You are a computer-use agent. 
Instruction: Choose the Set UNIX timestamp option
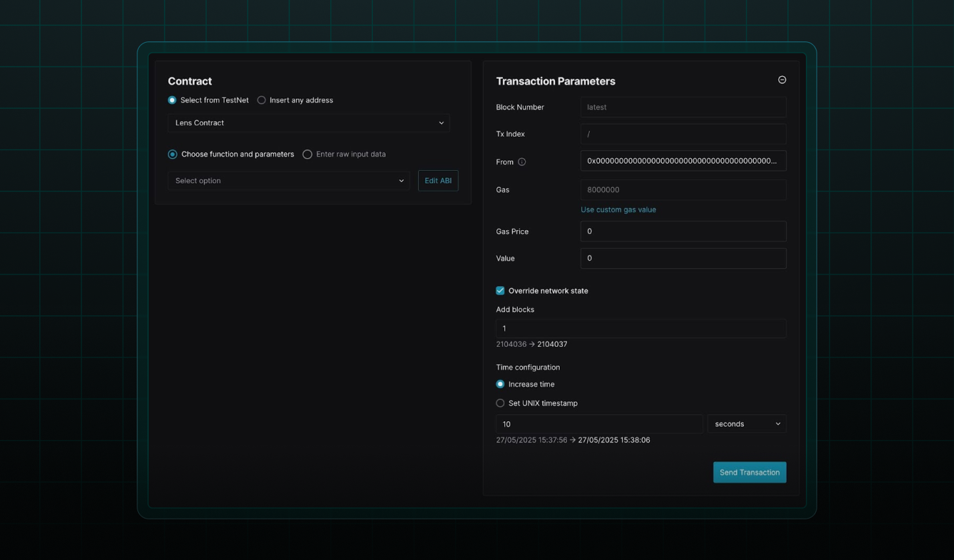point(500,403)
